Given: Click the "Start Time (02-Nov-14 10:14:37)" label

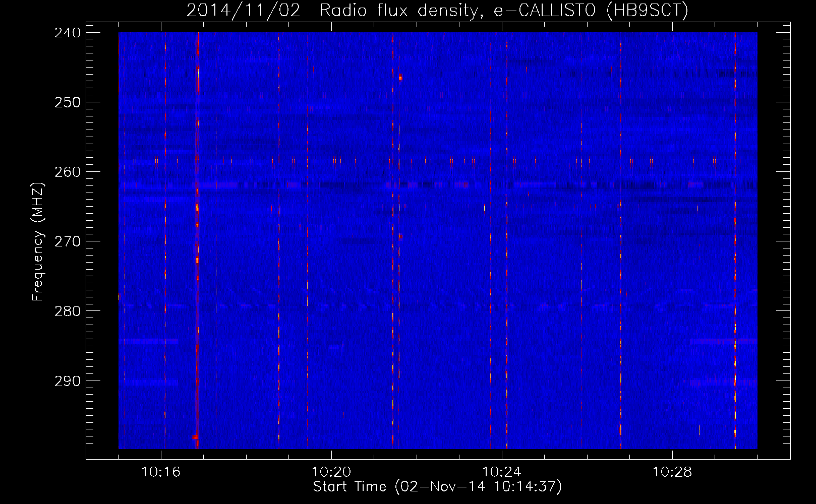Looking at the screenshot, I should coord(437,487).
